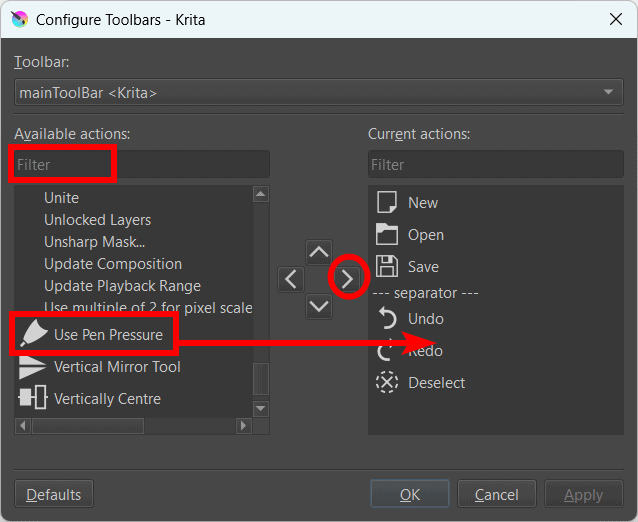Move the action down with the down arrow
This screenshot has width=638, height=522.
tap(319, 306)
